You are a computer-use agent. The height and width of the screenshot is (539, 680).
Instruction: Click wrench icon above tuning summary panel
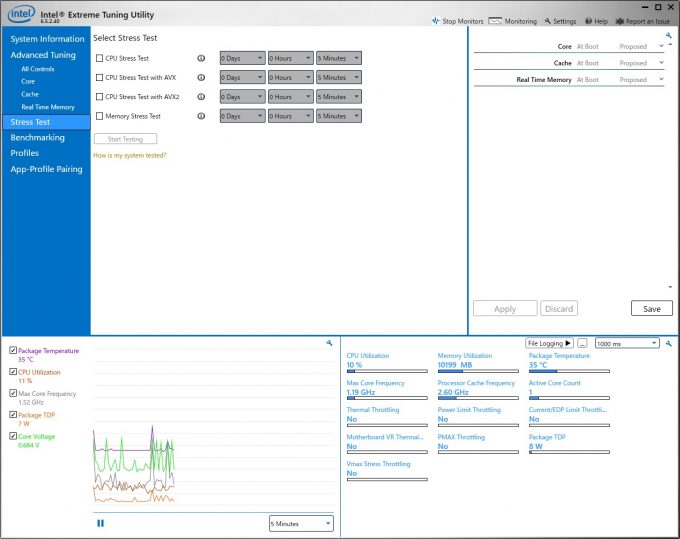(668, 35)
